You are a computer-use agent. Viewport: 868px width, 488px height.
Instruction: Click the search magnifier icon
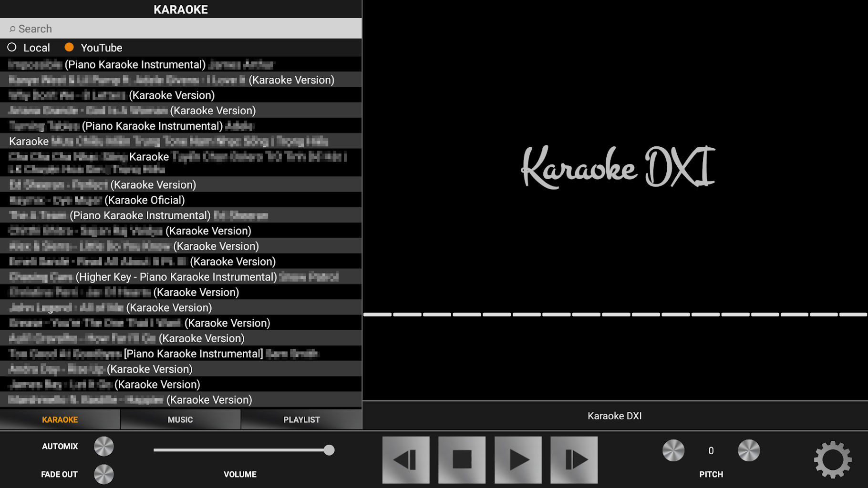pyautogui.click(x=12, y=29)
